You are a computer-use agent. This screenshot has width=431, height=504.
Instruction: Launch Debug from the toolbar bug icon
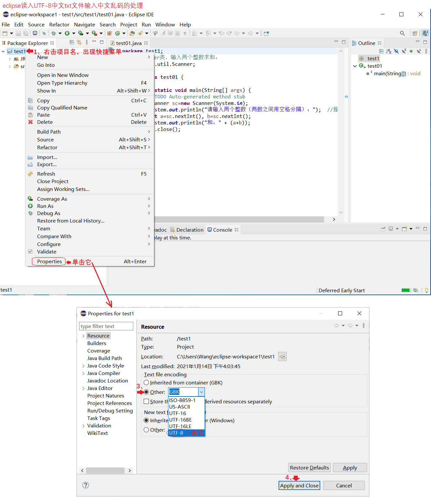54,33
